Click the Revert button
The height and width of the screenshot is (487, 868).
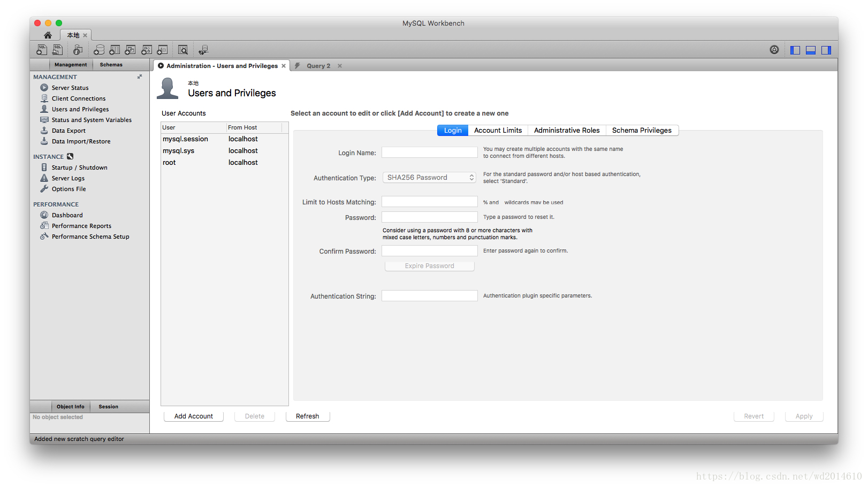pyautogui.click(x=753, y=416)
